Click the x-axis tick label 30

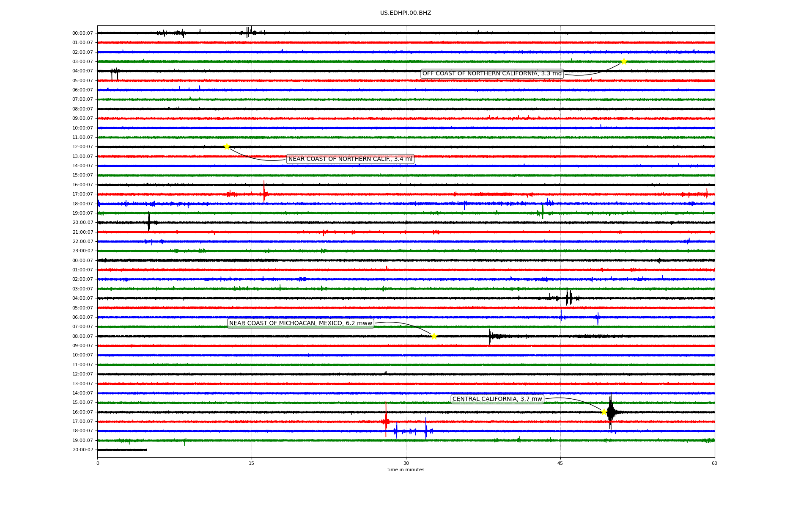406,463
